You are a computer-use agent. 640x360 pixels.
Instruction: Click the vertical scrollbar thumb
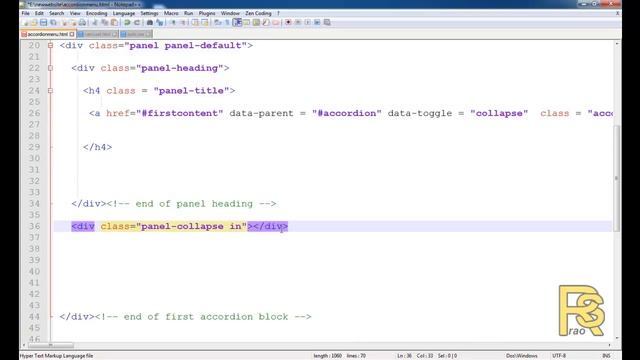click(x=616, y=178)
